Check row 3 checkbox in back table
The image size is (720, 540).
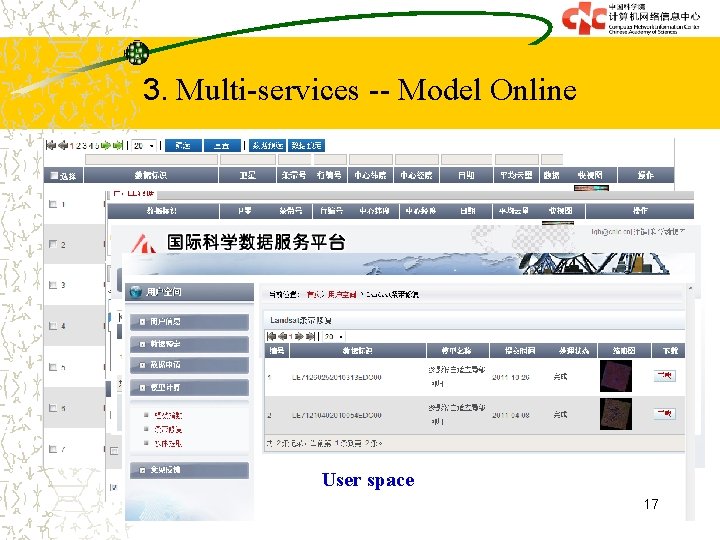pos(53,285)
